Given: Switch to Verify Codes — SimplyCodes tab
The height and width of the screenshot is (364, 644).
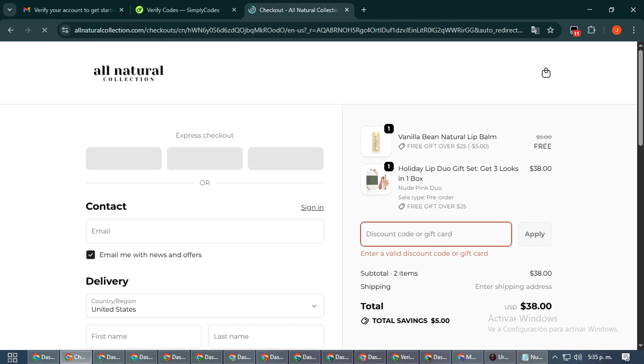Looking at the screenshot, I should [x=185, y=10].
